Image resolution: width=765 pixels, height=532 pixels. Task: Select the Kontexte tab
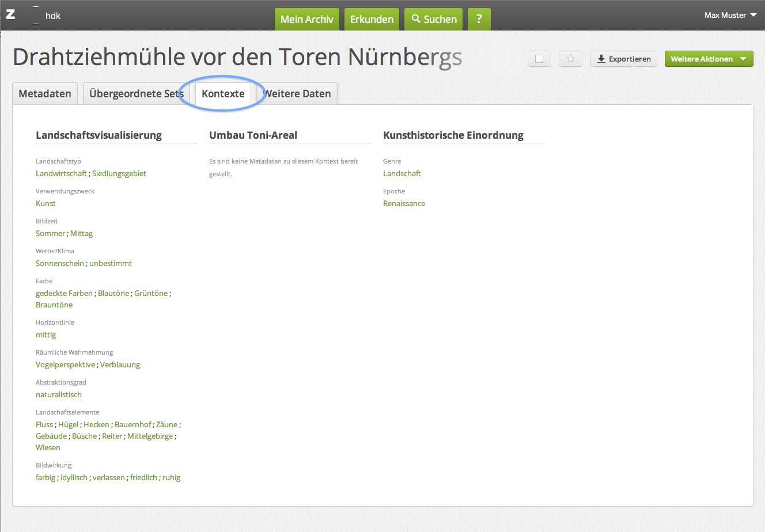(x=223, y=94)
